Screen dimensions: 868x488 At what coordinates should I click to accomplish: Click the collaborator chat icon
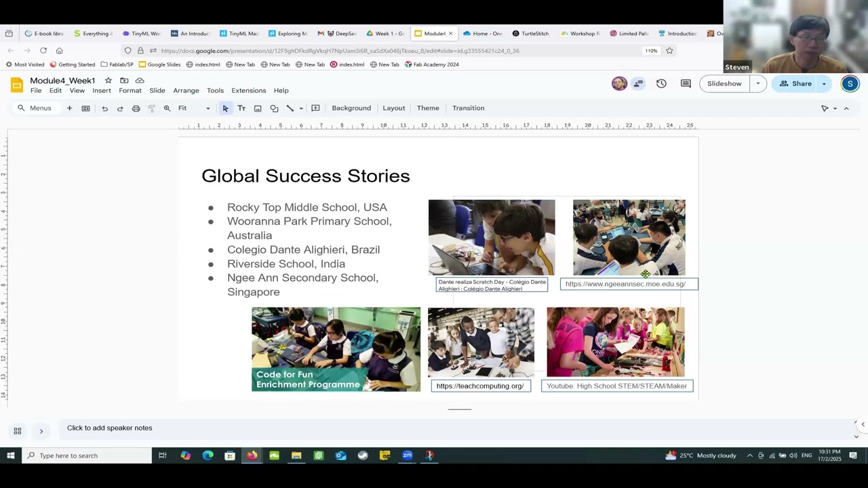coord(638,83)
